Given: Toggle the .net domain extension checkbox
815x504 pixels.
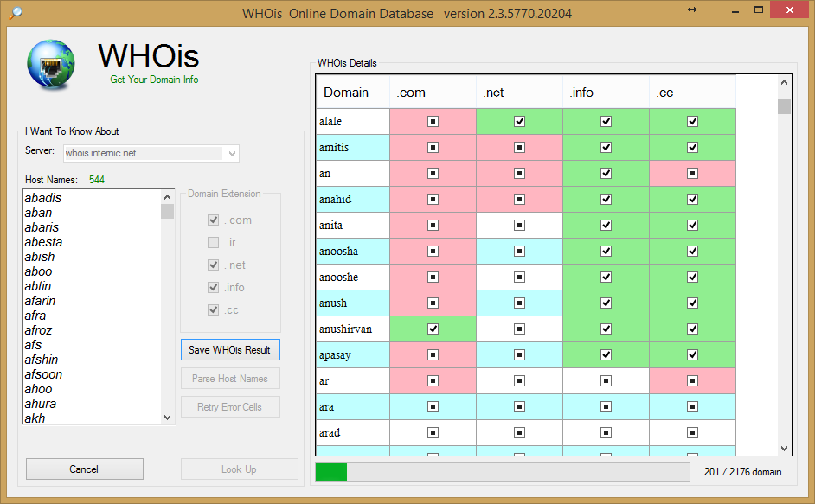Looking at the screenshot, I should (213, 265).
